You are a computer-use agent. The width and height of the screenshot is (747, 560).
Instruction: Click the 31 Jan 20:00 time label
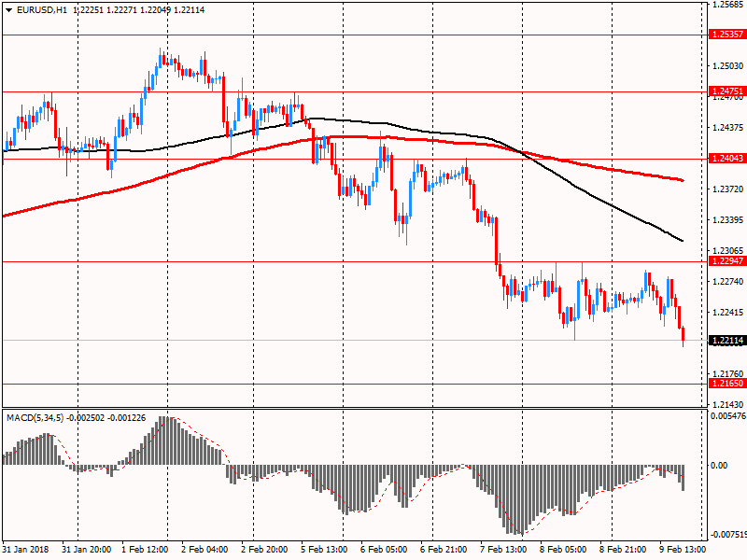[x=86, y=549]
